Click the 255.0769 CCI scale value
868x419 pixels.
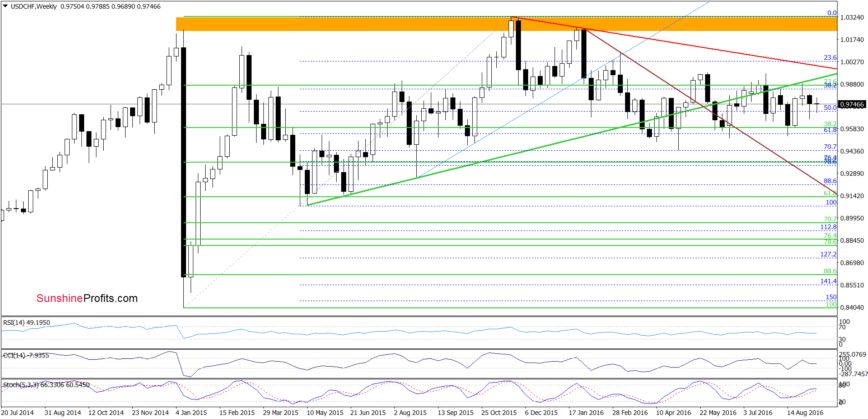(853, 354)
